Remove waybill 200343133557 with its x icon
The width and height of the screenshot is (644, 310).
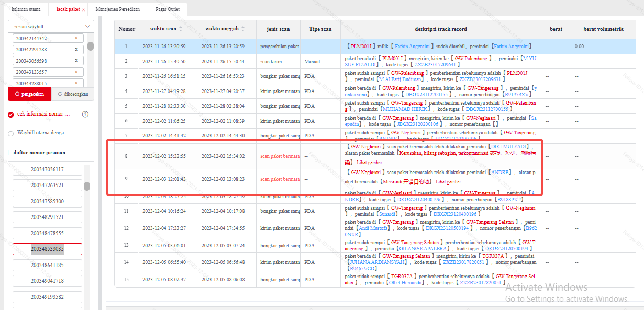click(x=76, y=72)
